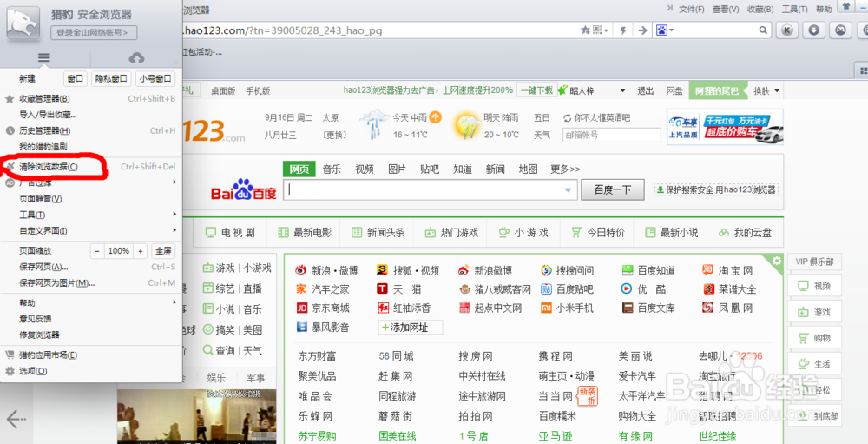Image resolution: width=868 pixels, height=444 pixels.
Task: Open the download manager icon
Action: click(814, 30)
